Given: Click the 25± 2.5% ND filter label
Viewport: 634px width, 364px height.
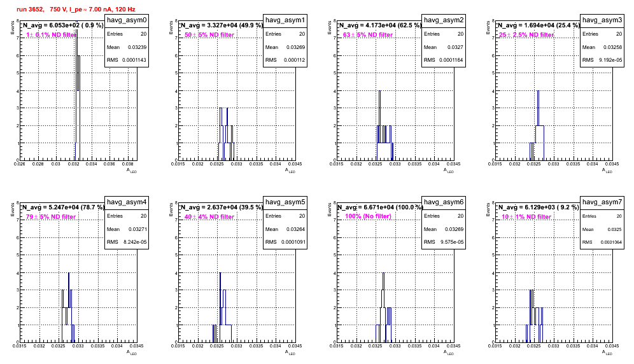Looking at the screenshot, I should point(526,35).
